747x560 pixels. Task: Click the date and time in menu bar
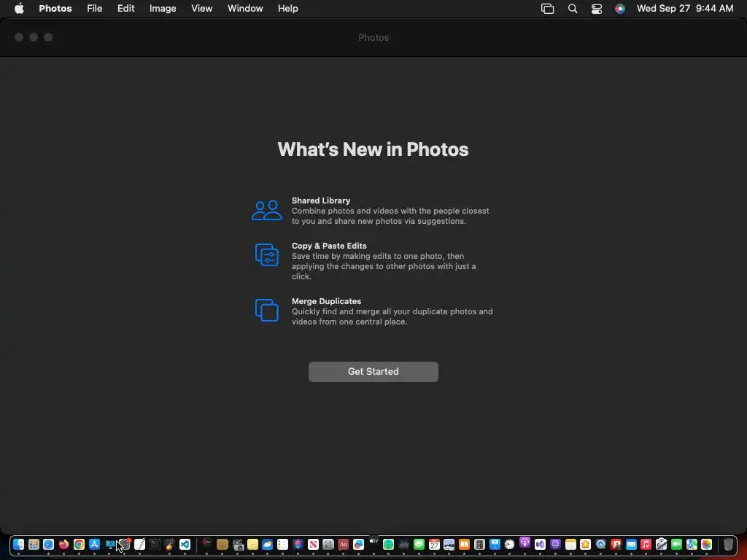pos(684,9)
